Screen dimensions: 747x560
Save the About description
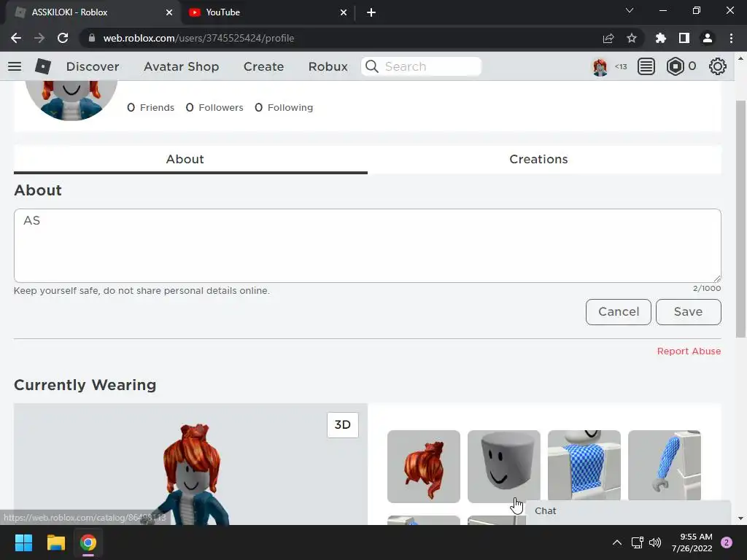click(689, 312)
